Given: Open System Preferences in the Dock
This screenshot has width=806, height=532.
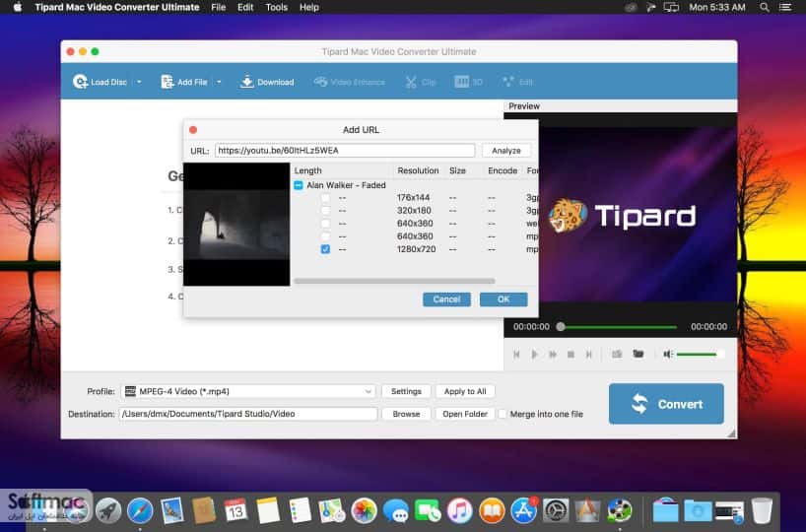Looking at the screenshot, I should (556, 511).
